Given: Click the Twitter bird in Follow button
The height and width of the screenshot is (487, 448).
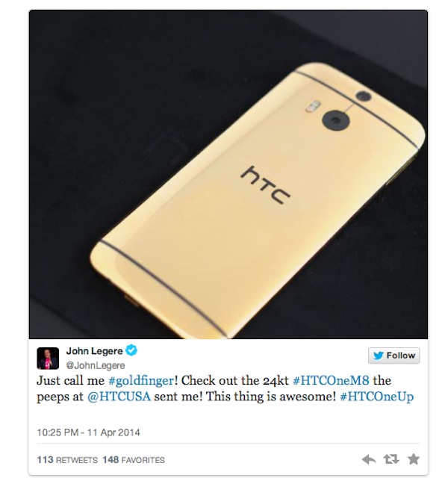Looking at the screenshot, I should 379,356.
